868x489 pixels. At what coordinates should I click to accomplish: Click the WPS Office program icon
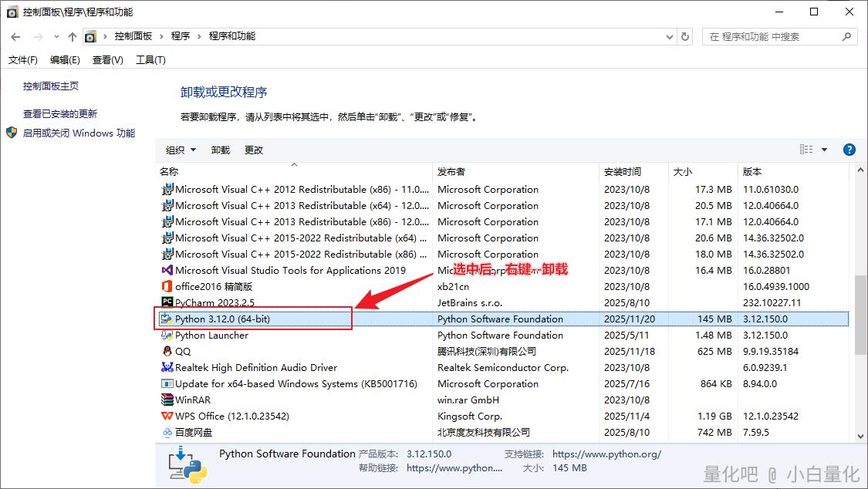coord(167,416)
